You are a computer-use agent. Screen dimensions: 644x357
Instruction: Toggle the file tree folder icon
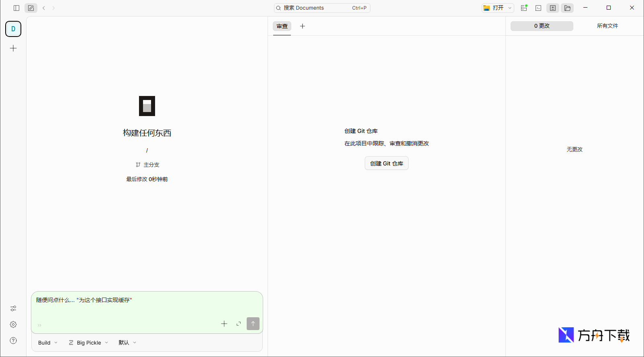coord(567,8)
